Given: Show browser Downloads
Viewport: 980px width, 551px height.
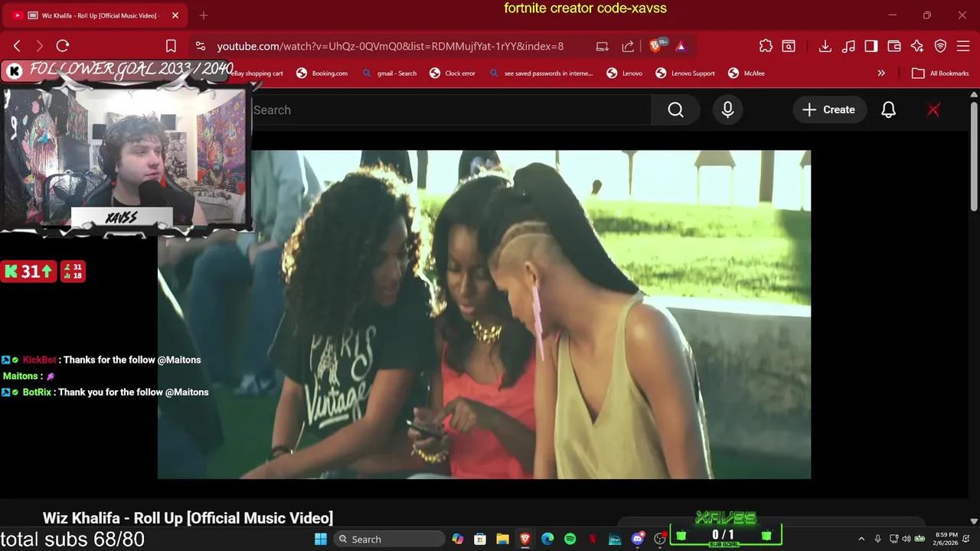Looking at the screenshot, I should [x=825, y=46].
